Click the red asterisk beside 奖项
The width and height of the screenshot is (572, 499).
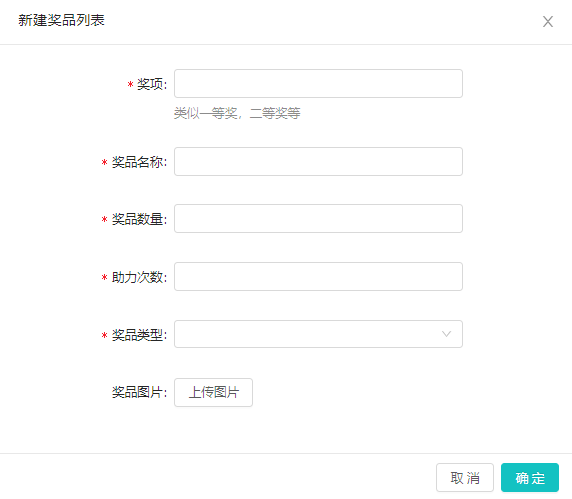pos(130,85)
